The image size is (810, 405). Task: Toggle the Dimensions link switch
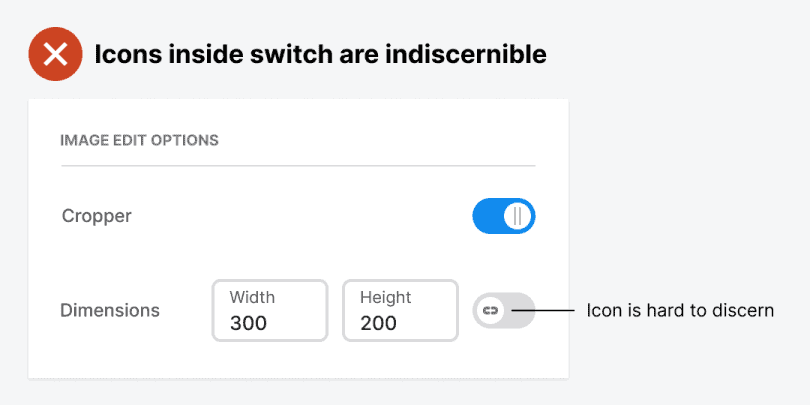click(503, 311)
